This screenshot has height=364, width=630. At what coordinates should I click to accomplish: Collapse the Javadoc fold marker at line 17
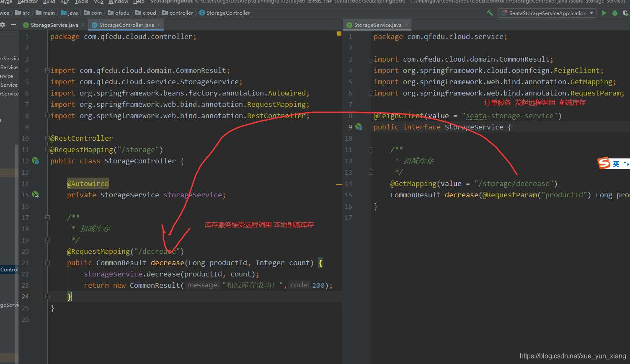tap(48, 217)
